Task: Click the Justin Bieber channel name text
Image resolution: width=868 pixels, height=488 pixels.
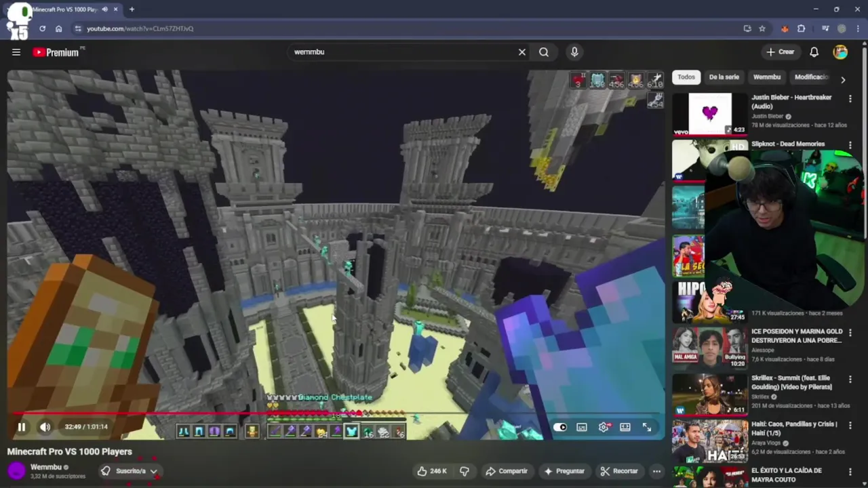Action: (767, 117)
